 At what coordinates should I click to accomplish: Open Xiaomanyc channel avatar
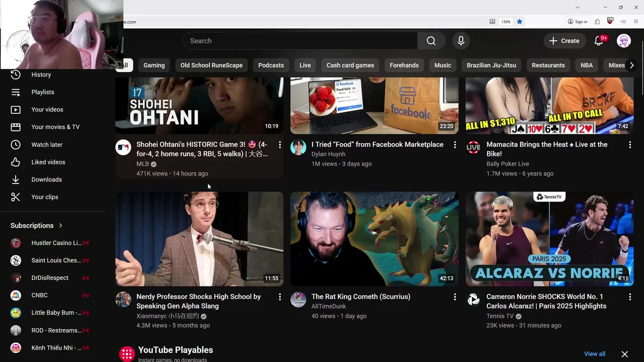click(123, 300)
